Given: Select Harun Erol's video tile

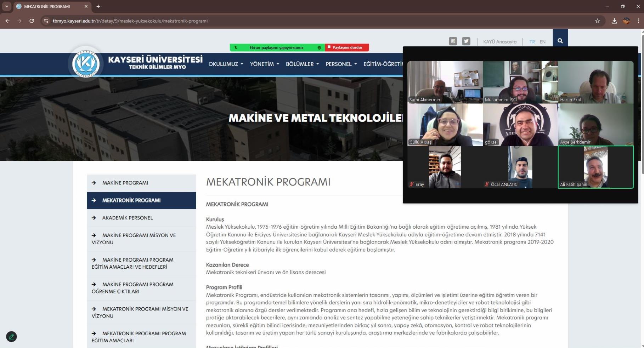Looking at the screenshot, I should coord(596,82).
